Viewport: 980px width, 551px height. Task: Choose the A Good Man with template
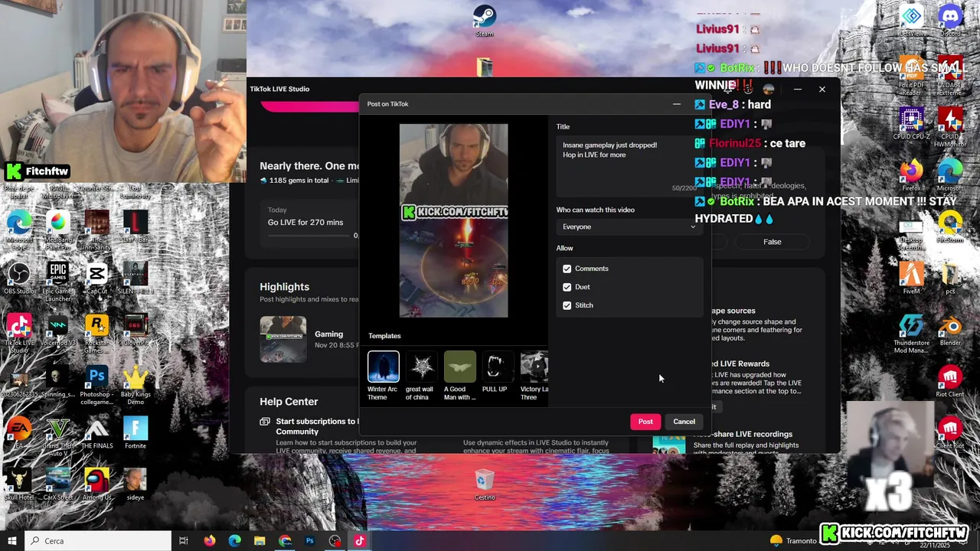tap(459, 376)
